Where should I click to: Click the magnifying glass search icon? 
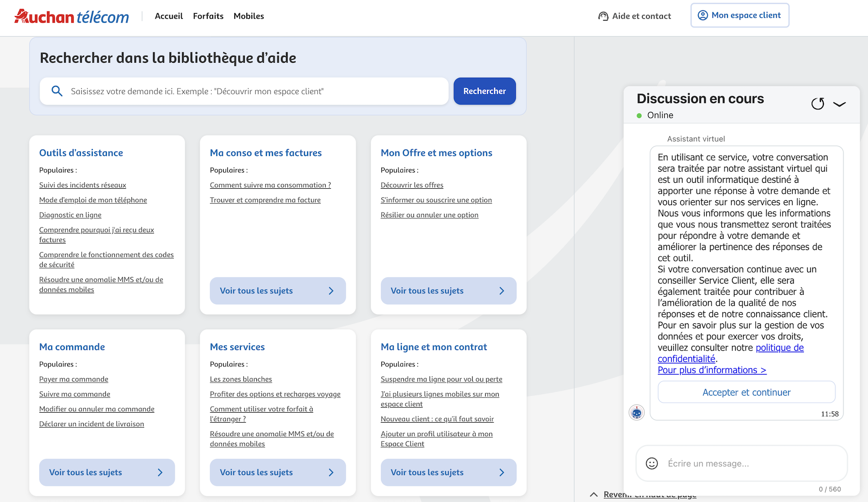57,91
